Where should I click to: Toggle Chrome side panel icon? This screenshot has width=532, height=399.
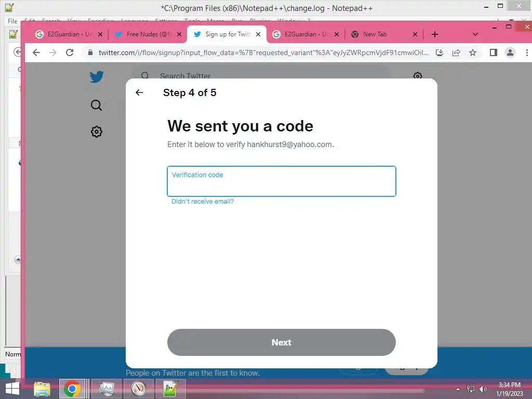point(494,52)
